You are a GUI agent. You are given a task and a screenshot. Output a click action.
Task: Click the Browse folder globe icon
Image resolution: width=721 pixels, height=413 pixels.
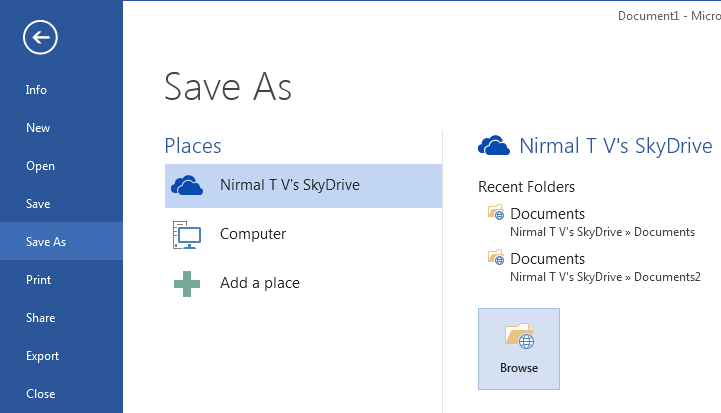point(519,336)
